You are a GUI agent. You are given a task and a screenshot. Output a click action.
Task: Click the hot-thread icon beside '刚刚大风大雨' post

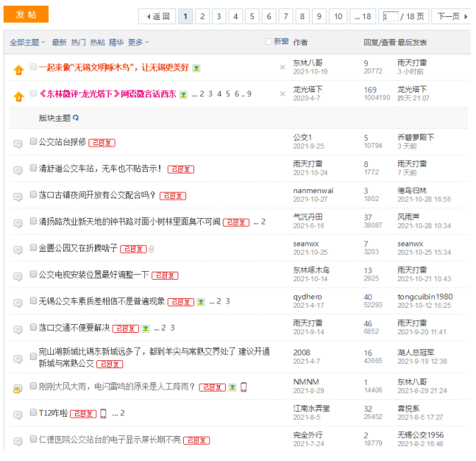18,388
